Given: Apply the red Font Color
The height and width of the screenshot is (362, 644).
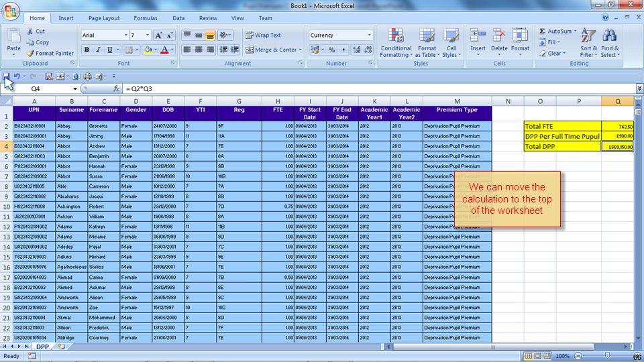Looking at the screenshot, I should 165,50.
